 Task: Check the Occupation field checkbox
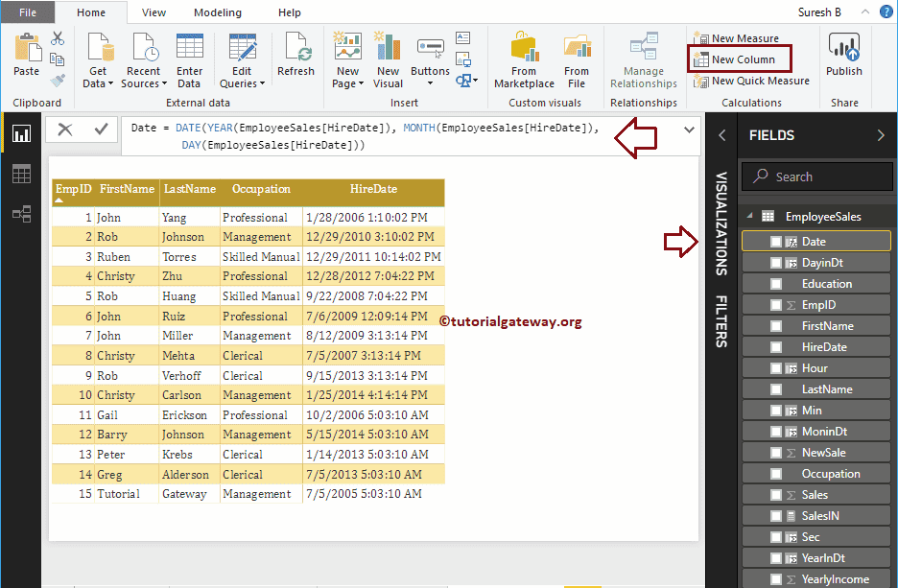pos(776,473)
